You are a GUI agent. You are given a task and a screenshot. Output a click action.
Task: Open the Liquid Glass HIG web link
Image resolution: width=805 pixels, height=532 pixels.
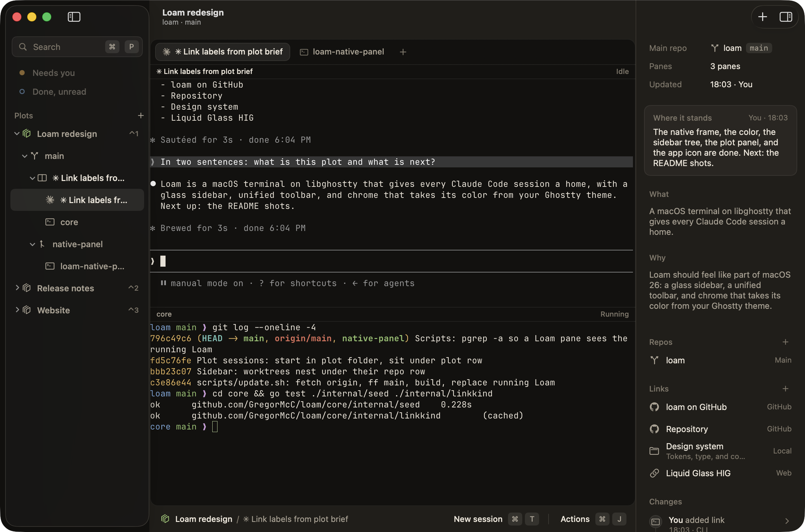pos(720,473)
